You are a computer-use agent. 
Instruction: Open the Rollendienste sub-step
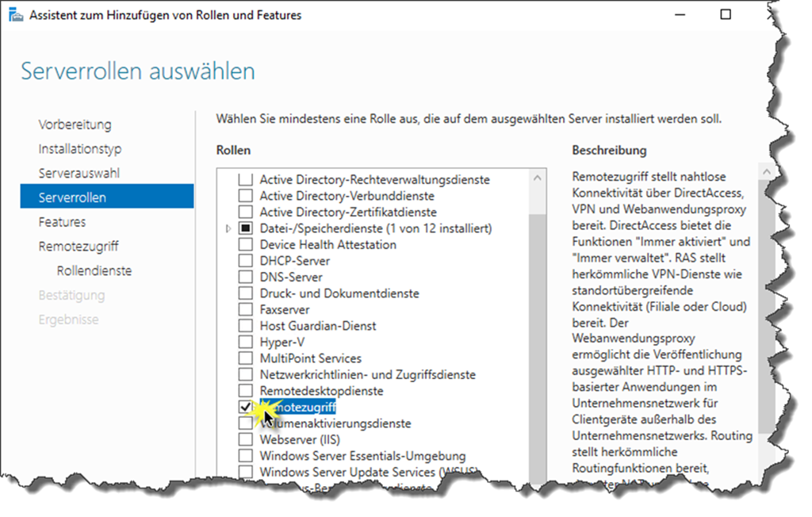coord(94,270)
